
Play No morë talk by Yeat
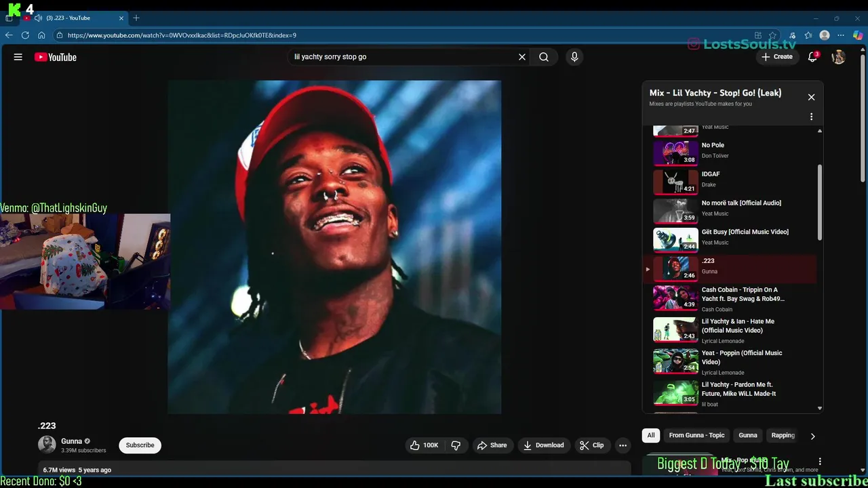click(729, 210)
